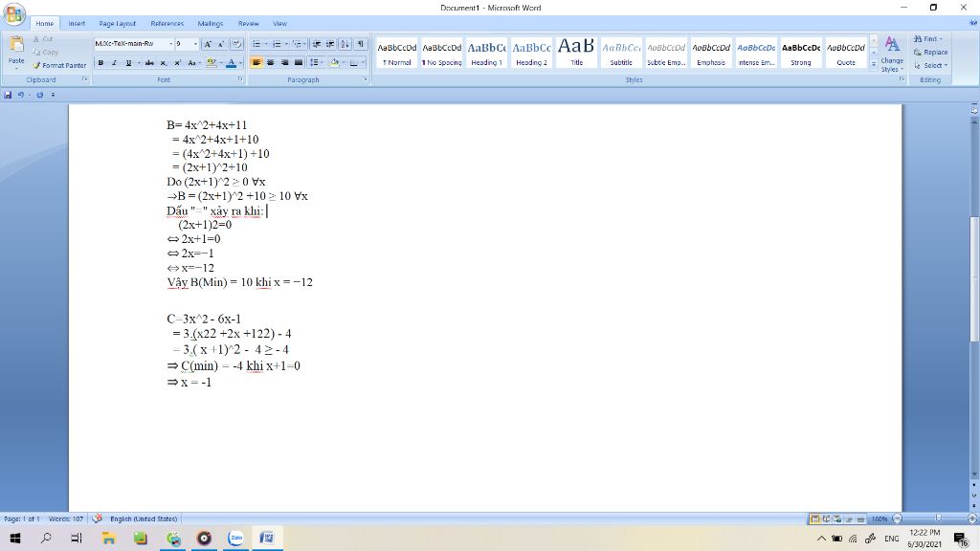Open the notification center icon
The height and width of the screenshot is (551, 980).
(x=961, y=539)
